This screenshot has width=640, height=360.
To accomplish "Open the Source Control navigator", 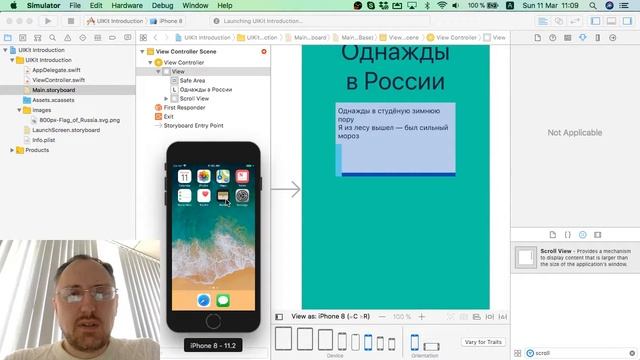I will click(22, 38).
